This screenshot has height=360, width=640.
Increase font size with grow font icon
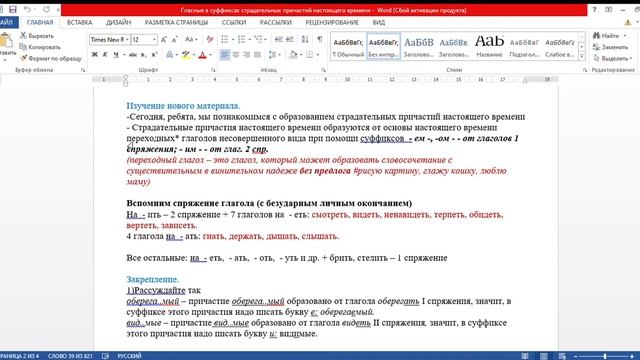tap(164, 40)
